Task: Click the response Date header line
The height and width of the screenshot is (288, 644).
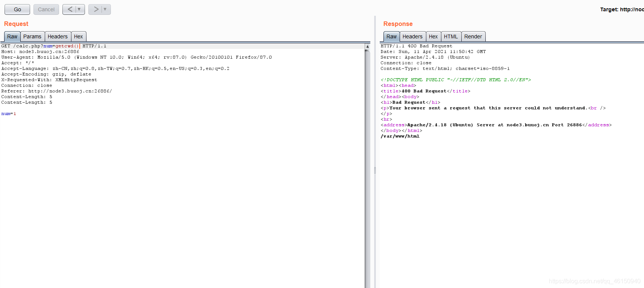Action: tap(433, 52)
